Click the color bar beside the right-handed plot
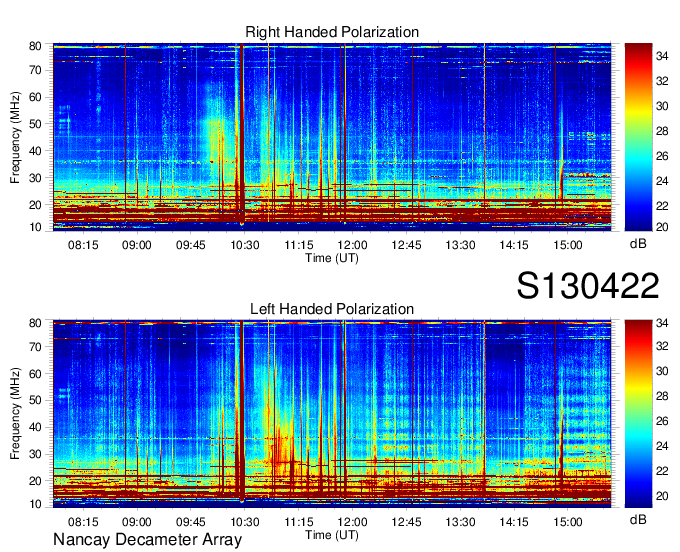Viewport: 680px width, 552px height. click(638, 137)
